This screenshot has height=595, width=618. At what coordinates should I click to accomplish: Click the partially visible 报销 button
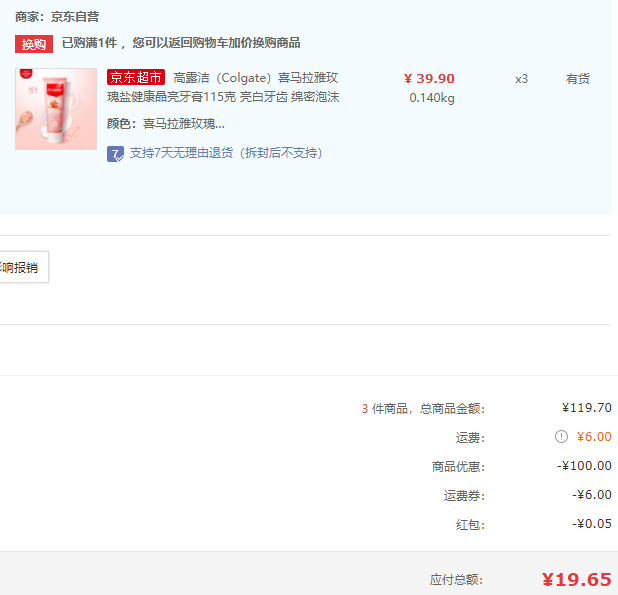tap(24, 267)
